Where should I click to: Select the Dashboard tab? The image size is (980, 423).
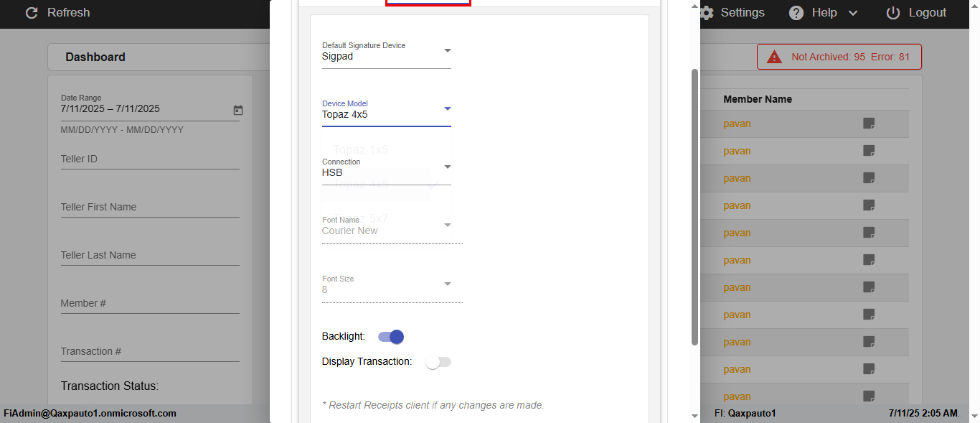pos(95,57)
